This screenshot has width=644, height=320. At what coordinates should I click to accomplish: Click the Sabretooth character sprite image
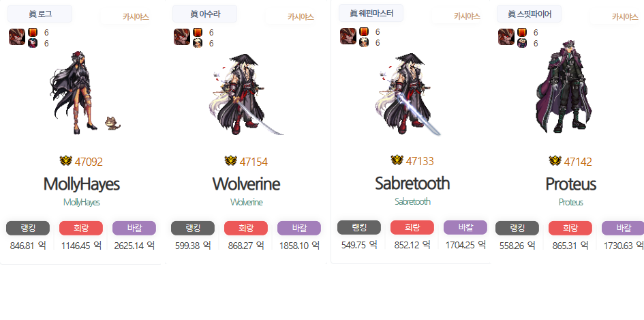pyautogui.click(x=408, y=94)
